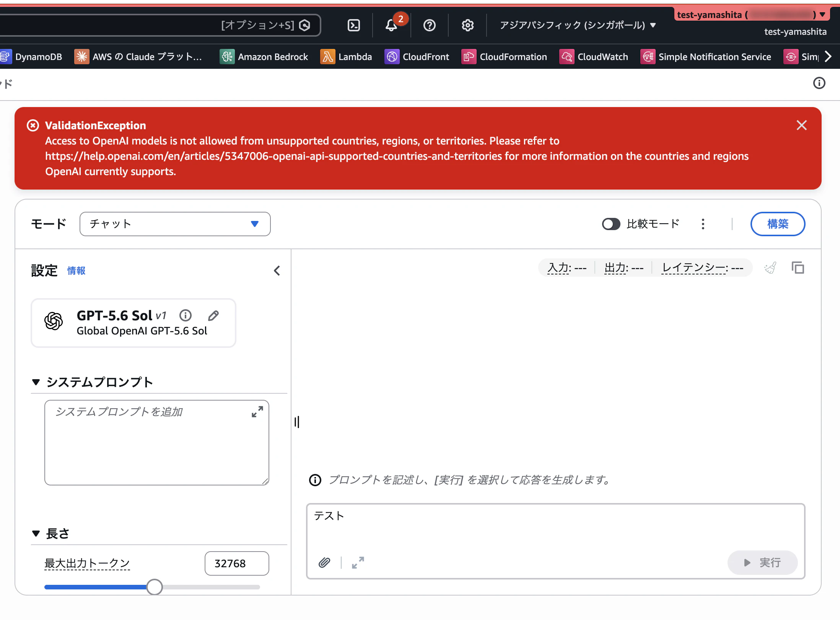Click the レイテンシー: --- metric
This screenshot has width=840, height=620.
point(703,268)
